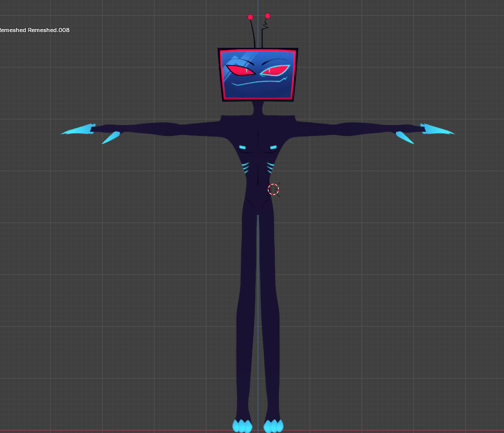Viewport: 504px width, 433px height.
Task: Click the left straight antenna's red ball tip
Action: (250, 17)
